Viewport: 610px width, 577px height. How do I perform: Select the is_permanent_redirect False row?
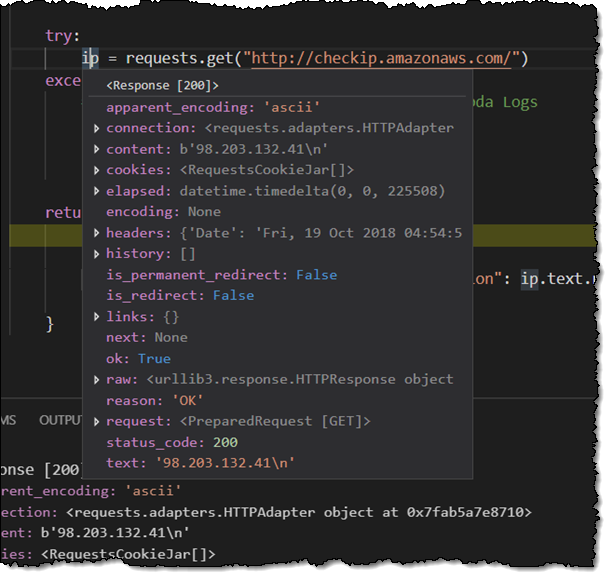[221, 275]
